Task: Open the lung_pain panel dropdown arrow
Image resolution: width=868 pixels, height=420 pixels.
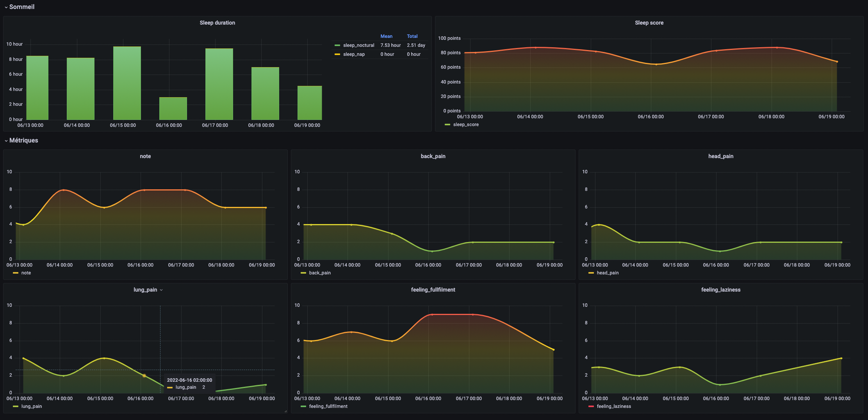Action: tap(161, 290)
